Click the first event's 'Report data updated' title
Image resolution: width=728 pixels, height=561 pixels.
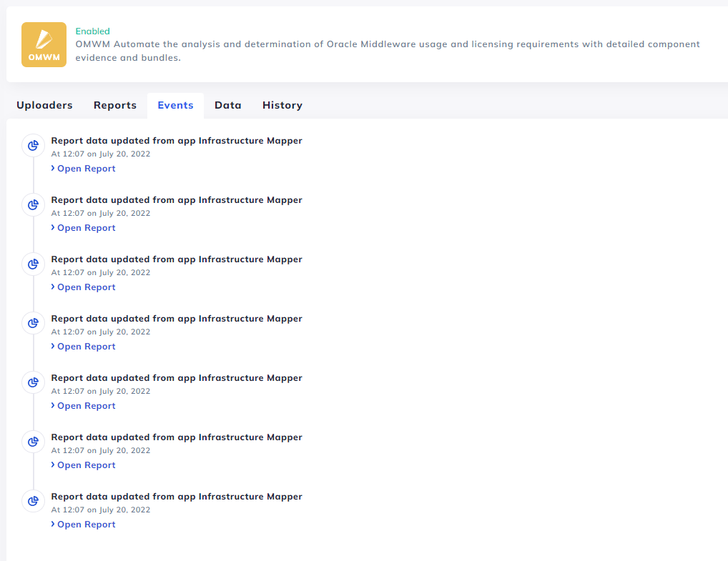(x=177, y=141)
